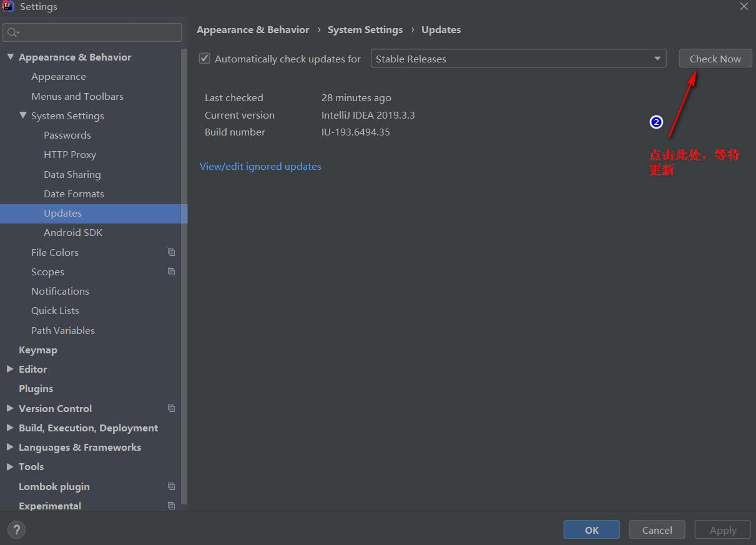This screenshot has height=545, width=756.
Task: Expand the Editor section
Action: coord(10,369)
